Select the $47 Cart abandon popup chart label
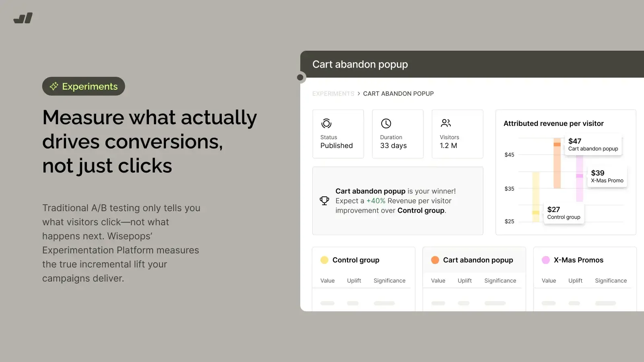 (x=593, y=145)
